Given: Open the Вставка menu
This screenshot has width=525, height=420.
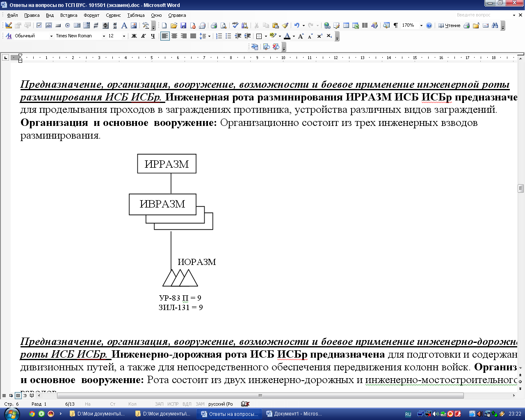Looking at the screenshot, I should (68, 15).
